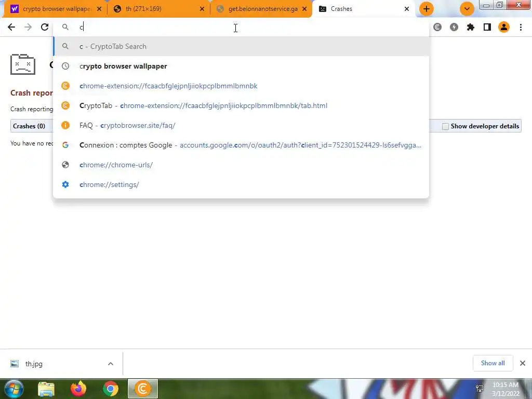Screen dimensions: 532x399
Task: Choose chrome://chrome-urls/ suggestion
Action: (241, 165)
